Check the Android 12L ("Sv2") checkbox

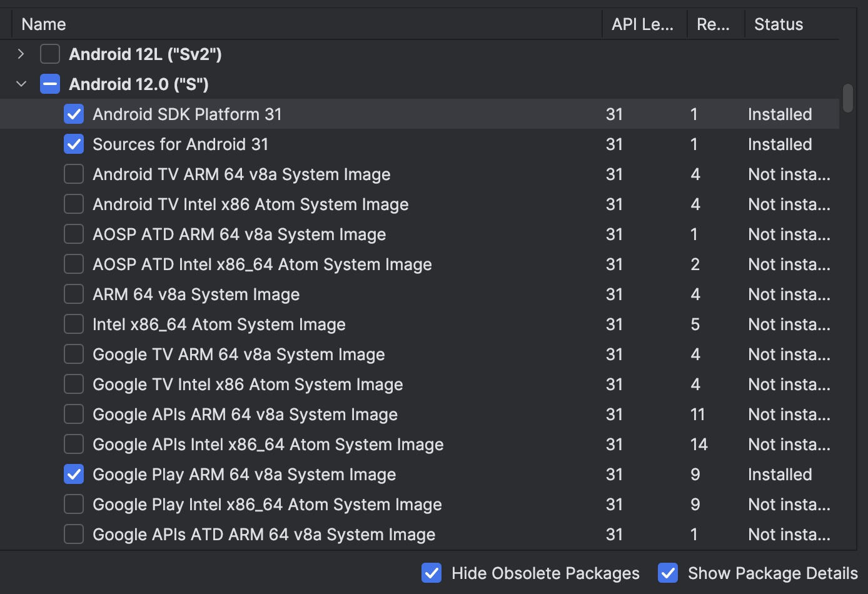click(x=50, y=54)
